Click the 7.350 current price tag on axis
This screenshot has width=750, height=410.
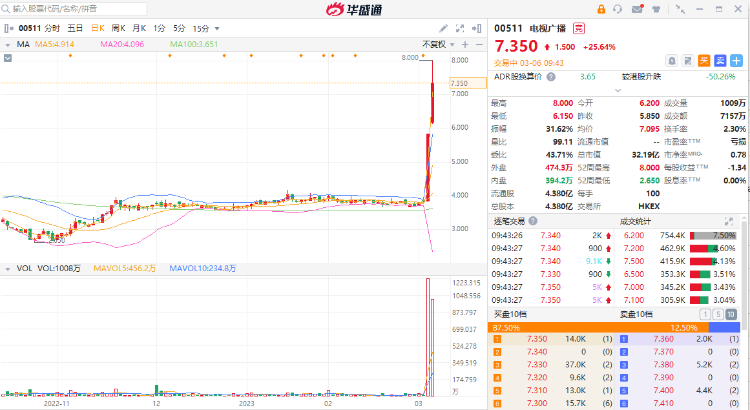tap(468, 83)
